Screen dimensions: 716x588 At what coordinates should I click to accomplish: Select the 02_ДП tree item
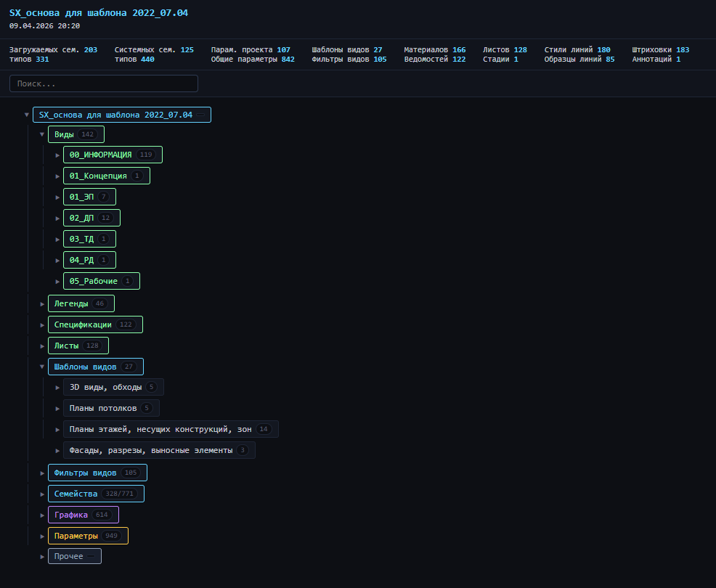91,218
